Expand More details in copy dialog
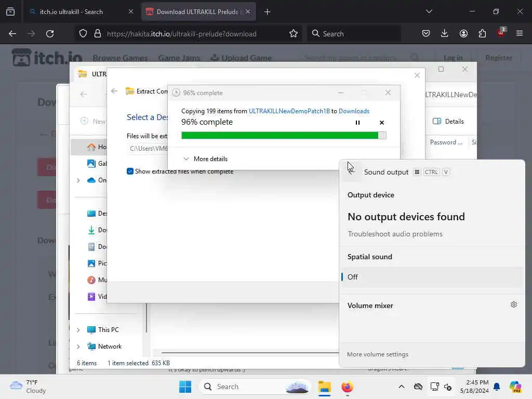 [205, 159]
